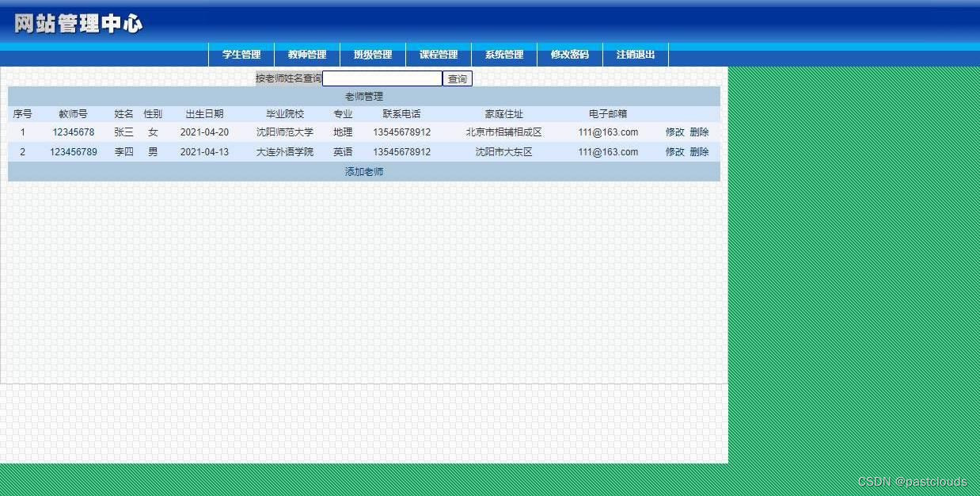Click 删除 for teacher 李四
The image size is (980, 496).
(x=699, y=152)
